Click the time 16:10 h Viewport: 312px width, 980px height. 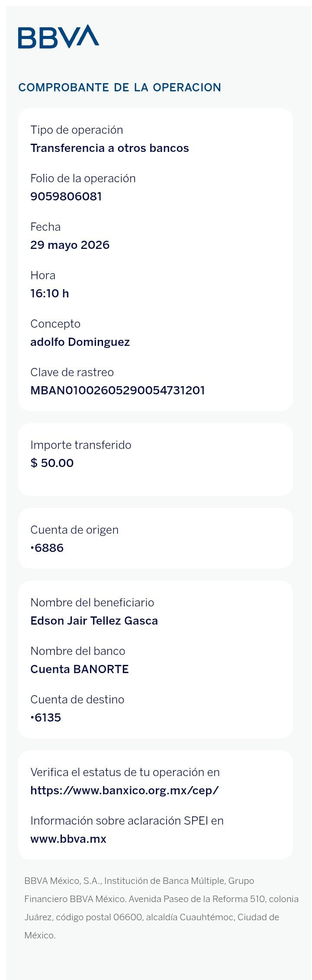click(50, 293)
